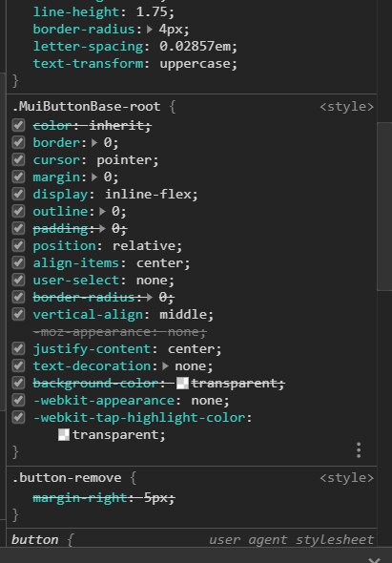Open the three-dot menu for MuiButtonBase-root rule
Screen dimensions: 392x563
359,450
